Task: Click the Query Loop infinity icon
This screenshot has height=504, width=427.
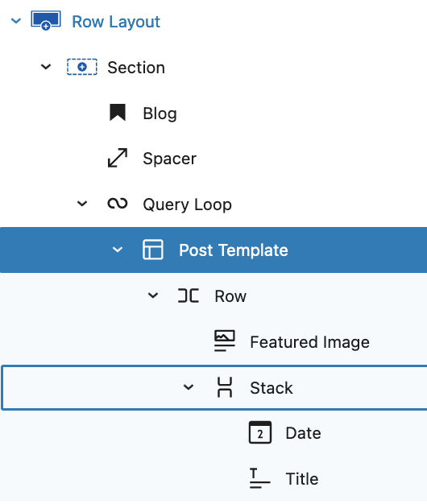Action: click(x=118, y=204)
